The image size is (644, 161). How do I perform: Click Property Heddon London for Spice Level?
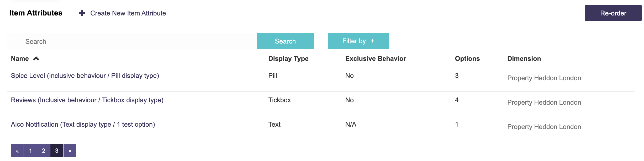(x=544, y=78)
